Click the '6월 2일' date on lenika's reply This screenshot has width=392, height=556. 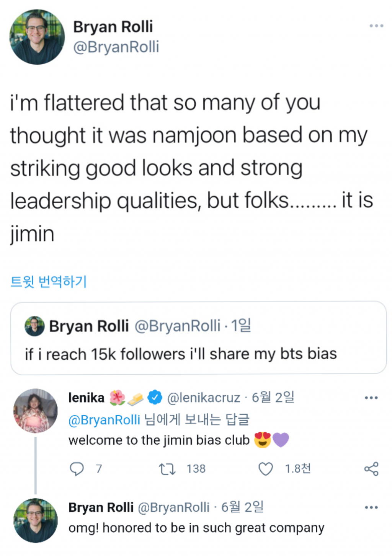coord(273,398)
